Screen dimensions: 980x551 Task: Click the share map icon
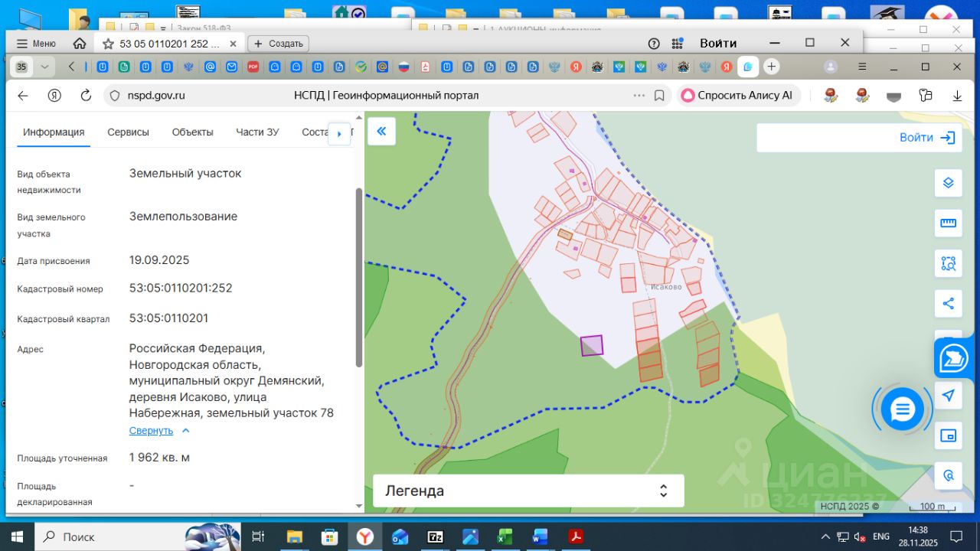(x=948, y=304)
